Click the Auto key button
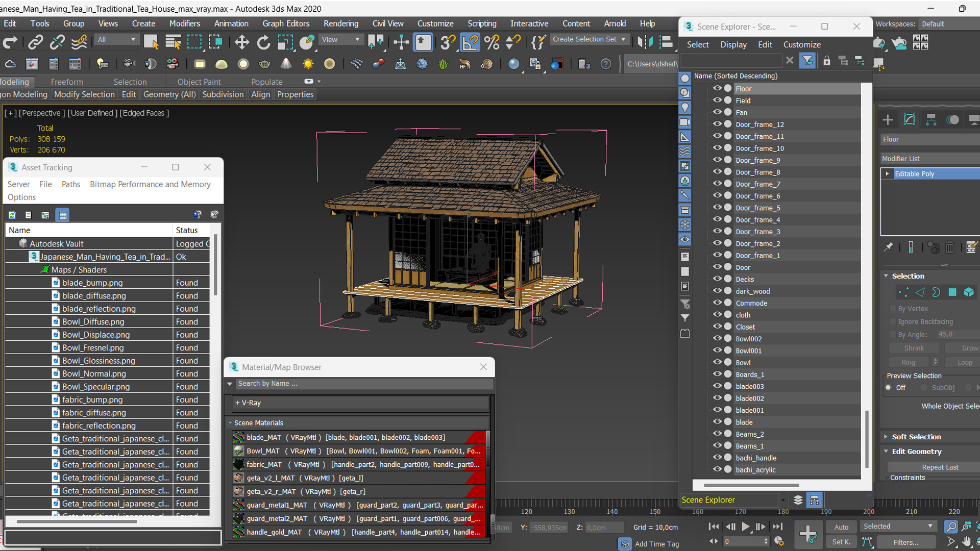Image resolution: width=980 pixels, height=551 pixels. pyautogui.click(x=841, y=527)
